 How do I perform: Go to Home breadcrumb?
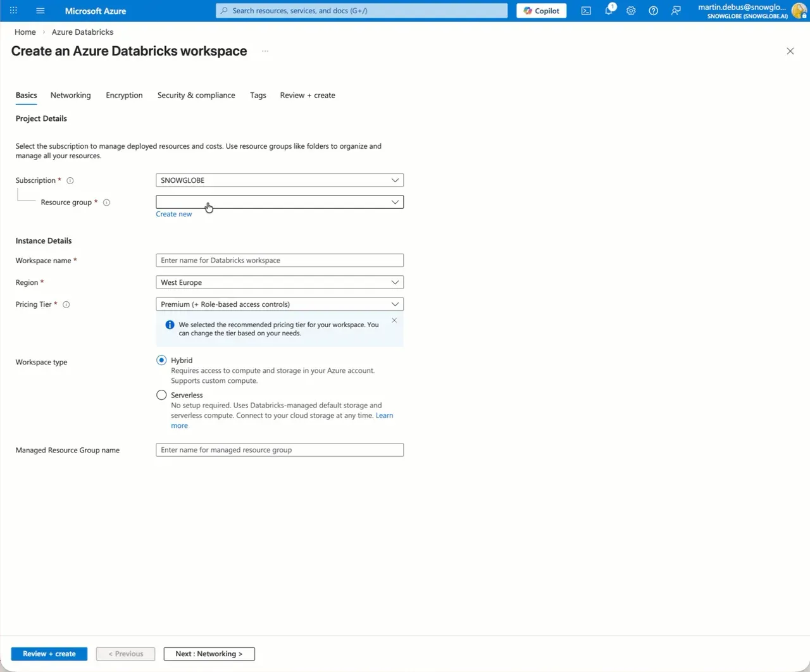tap(25, 32)
